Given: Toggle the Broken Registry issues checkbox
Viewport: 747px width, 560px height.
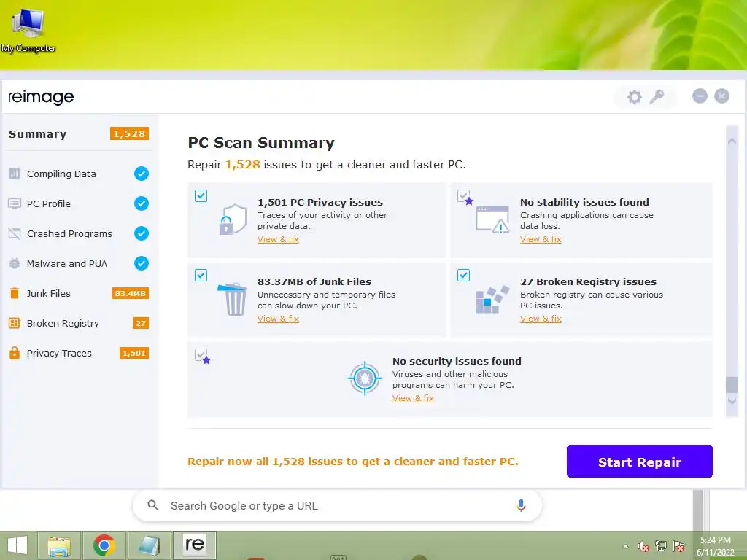Looking at the screenshot, I should tap(463, 275).
